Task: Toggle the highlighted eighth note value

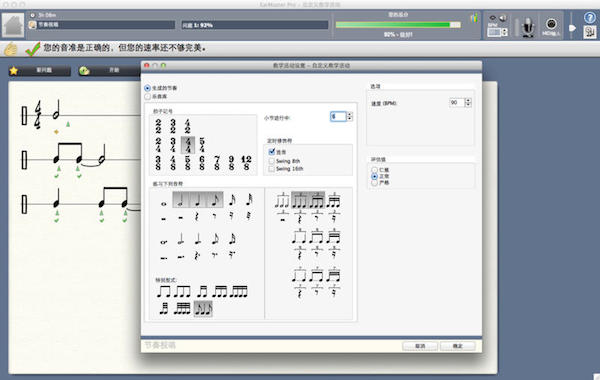Action: 215,200
